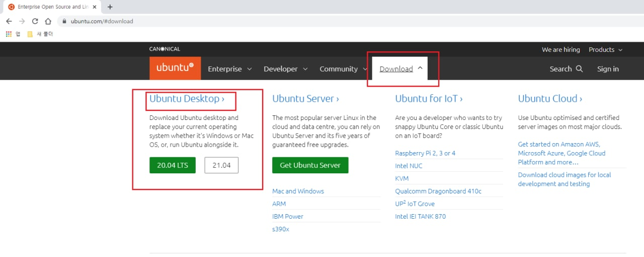
Task: Open the Products dropdown
Action: click(605, 49)
